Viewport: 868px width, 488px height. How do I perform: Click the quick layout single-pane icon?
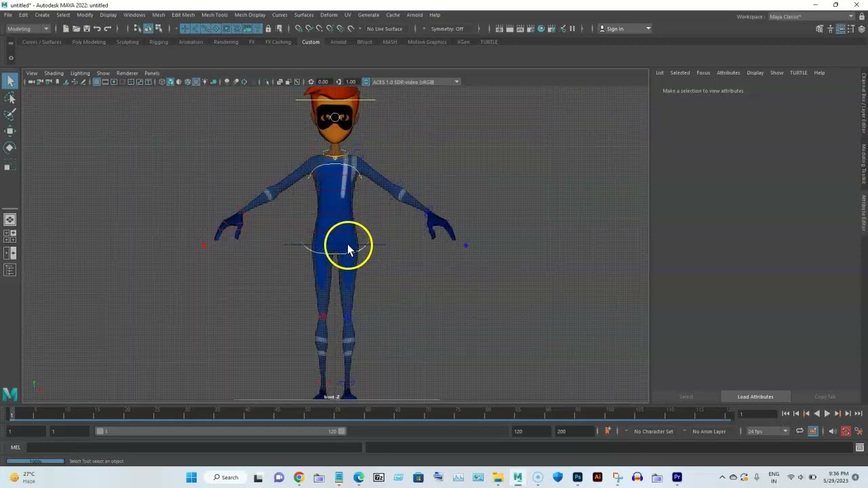point(10,220)
